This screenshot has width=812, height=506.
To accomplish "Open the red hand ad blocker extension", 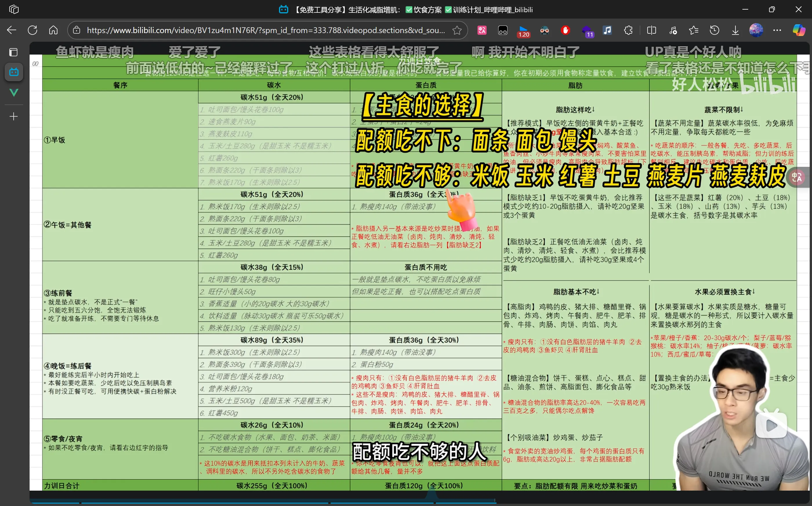I will tap(565, 30).
